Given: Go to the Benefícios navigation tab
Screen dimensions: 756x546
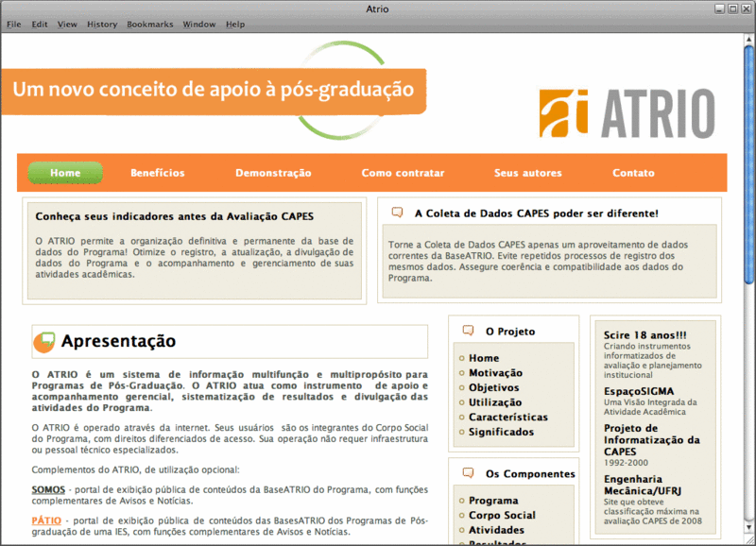Looking at the screenshot, I should (158, 173).
